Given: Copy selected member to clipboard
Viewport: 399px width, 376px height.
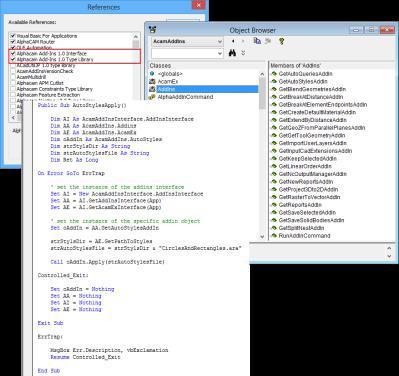Looking at the screenshot, I should tap(257, 41).
